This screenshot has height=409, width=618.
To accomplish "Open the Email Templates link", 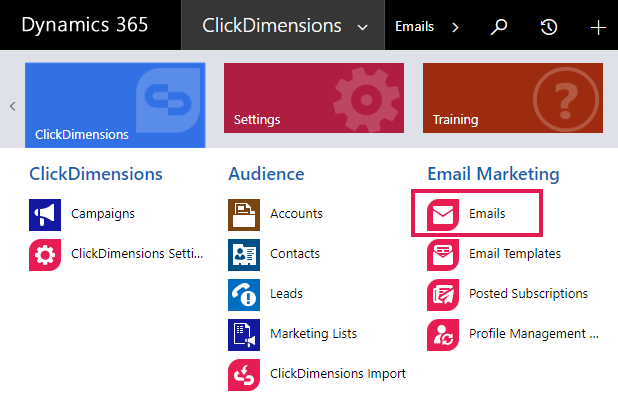I will [515, 253].
